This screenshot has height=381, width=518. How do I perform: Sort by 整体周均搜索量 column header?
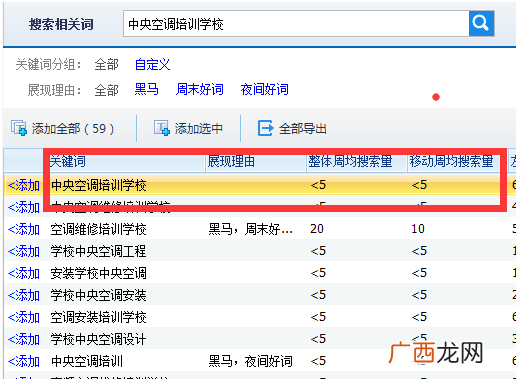[x=350, y=162]
